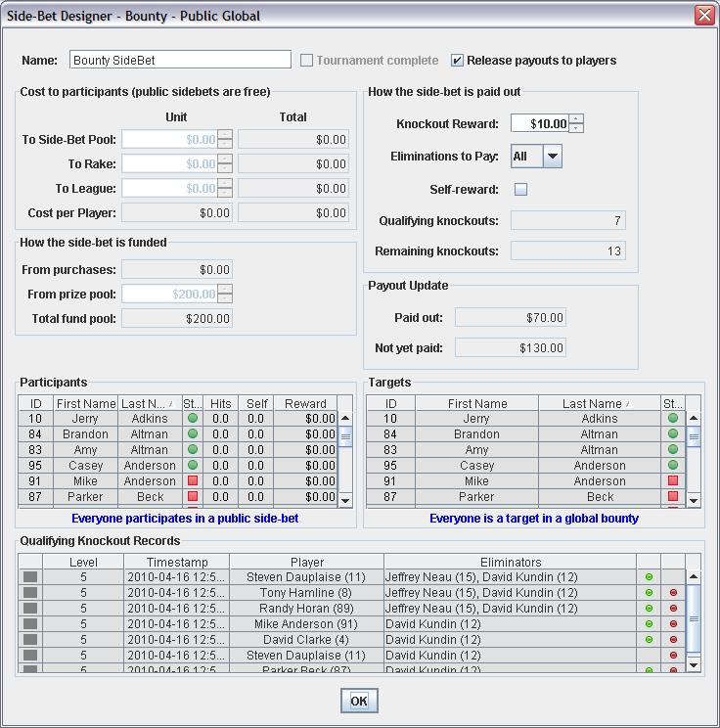
Task: Click Paid out value $70.00
Action: tap(511, 318)
